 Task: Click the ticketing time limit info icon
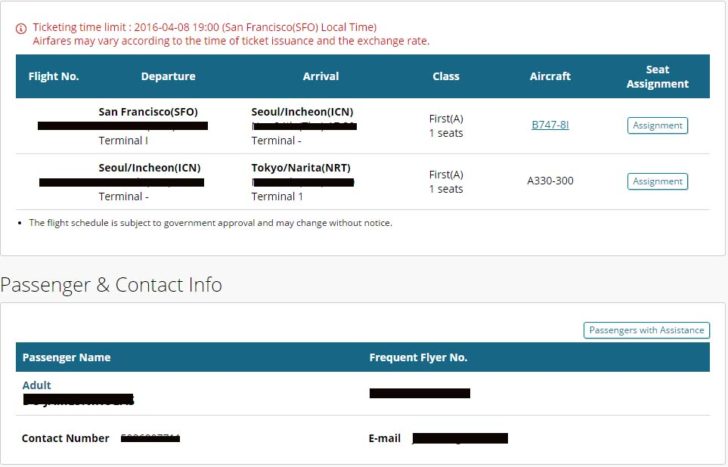pyautogui.click(x=21, y=28)
